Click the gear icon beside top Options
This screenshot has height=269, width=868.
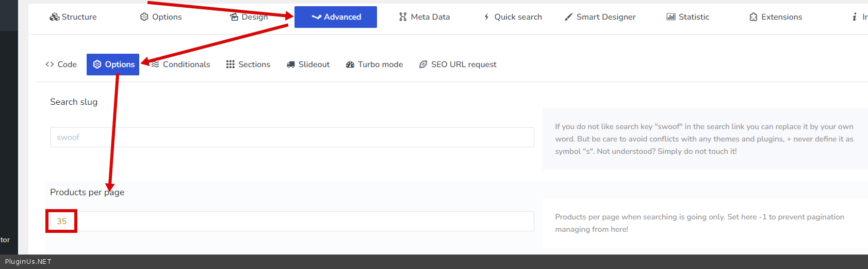pos(144,17)
